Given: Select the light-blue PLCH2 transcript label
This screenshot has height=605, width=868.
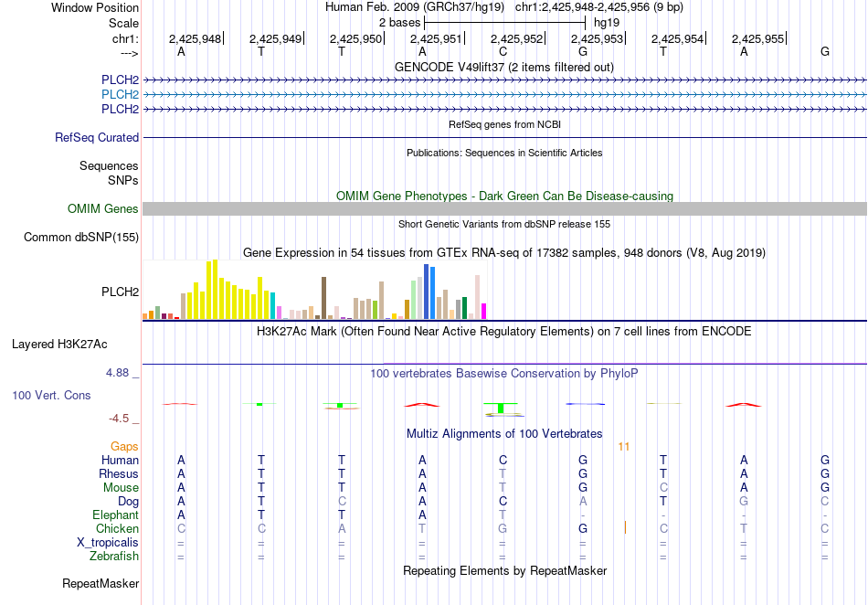Looking at the screenshot, I should pos(120,94).
